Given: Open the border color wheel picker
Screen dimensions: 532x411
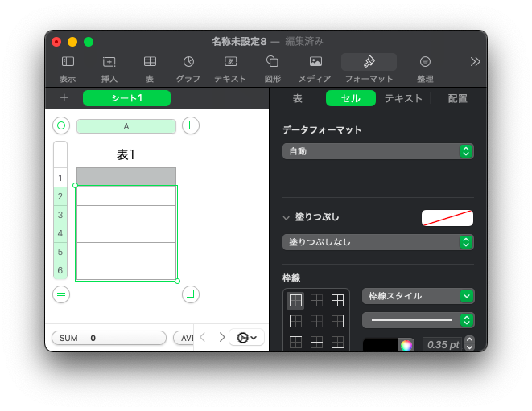Looking at the screenshot, I should click(406, 345).
